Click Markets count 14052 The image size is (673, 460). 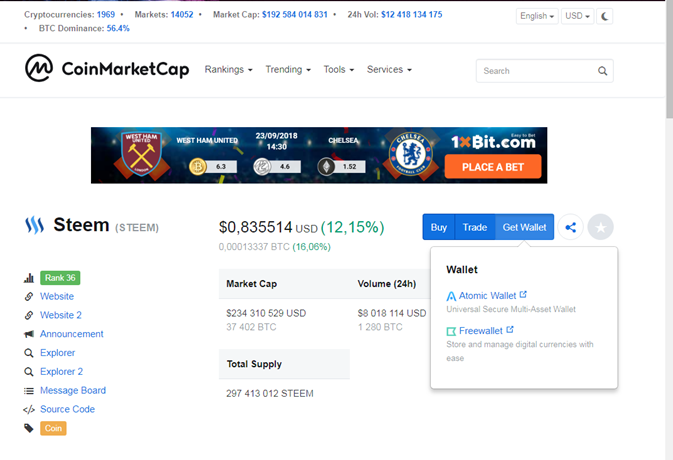click(182, 15)
